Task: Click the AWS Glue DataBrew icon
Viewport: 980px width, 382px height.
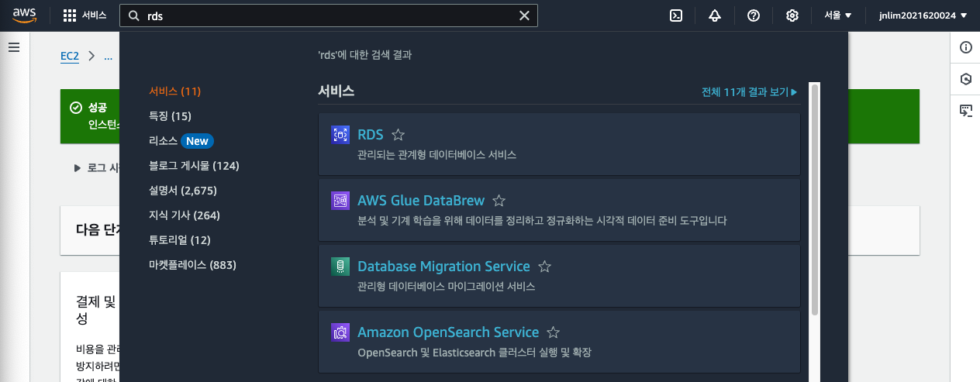Action: point(340,201)
